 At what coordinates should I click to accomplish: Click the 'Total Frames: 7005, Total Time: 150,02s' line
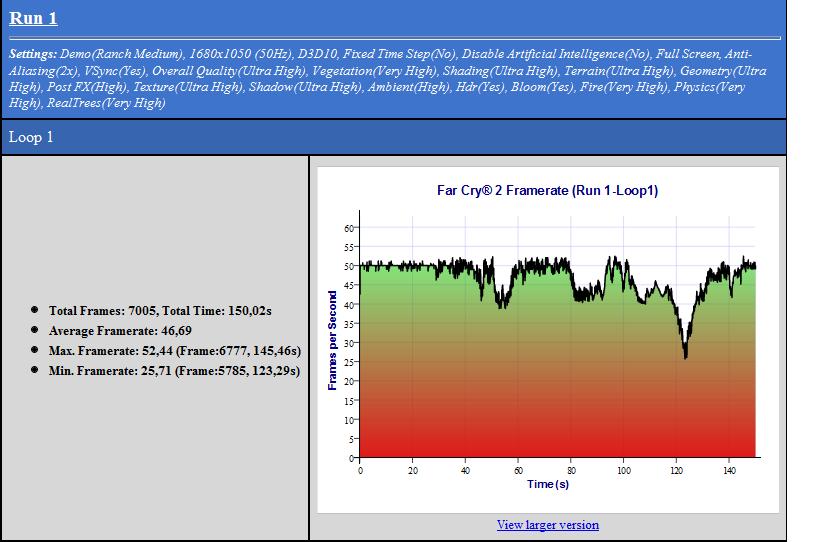point(160,311)
